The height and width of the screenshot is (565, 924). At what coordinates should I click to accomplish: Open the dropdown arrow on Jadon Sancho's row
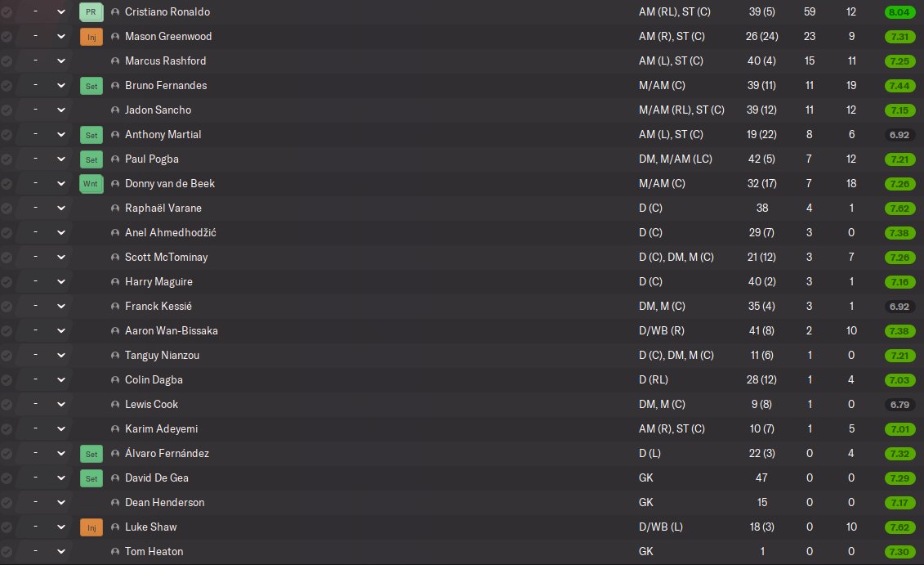[61, 110]
